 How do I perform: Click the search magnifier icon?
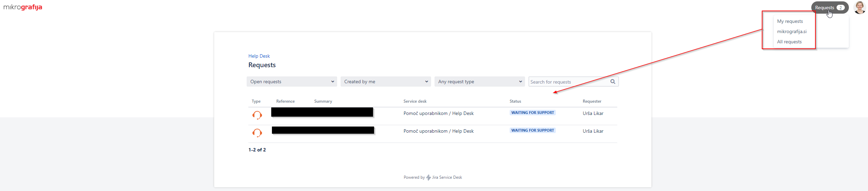point(612,82)
